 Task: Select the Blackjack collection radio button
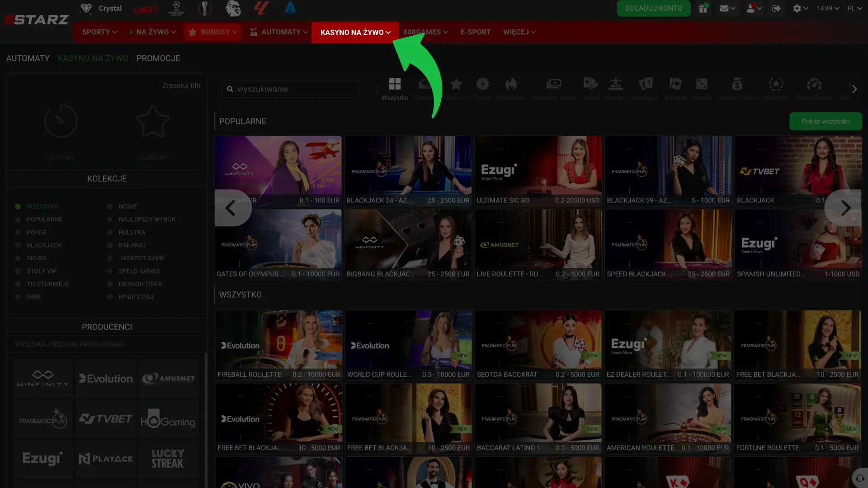pyautogui.click(x=18, y=245)
